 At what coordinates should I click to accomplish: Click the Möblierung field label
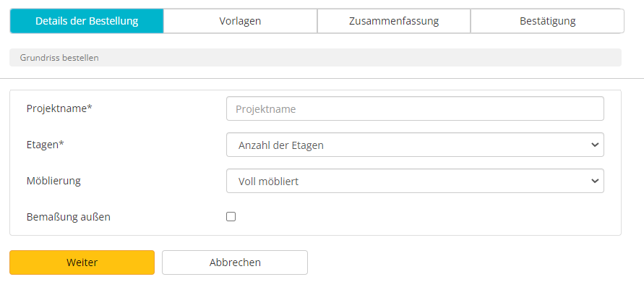click(53, 181)
